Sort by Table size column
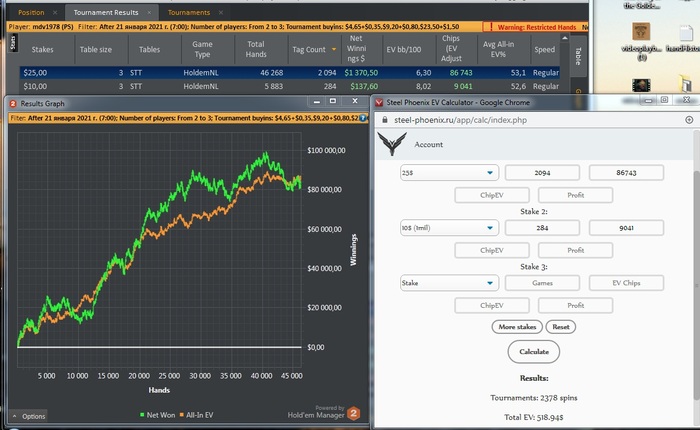Screen dimensions: 700x430 96,50
